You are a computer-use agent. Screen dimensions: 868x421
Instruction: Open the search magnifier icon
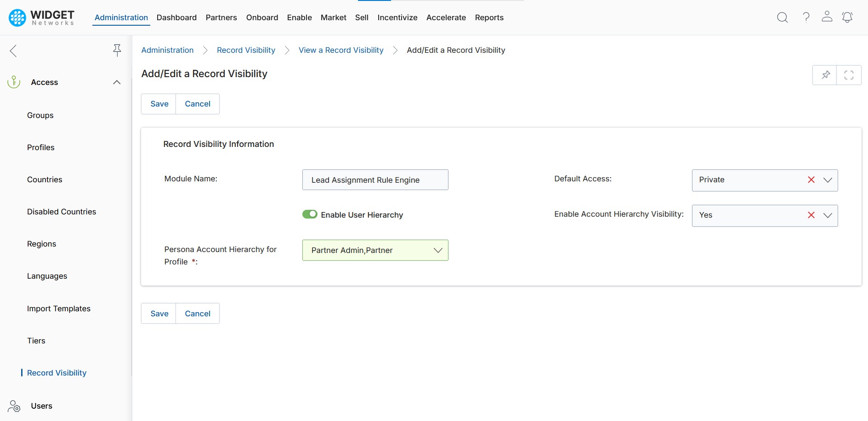(x=782, y=17)
